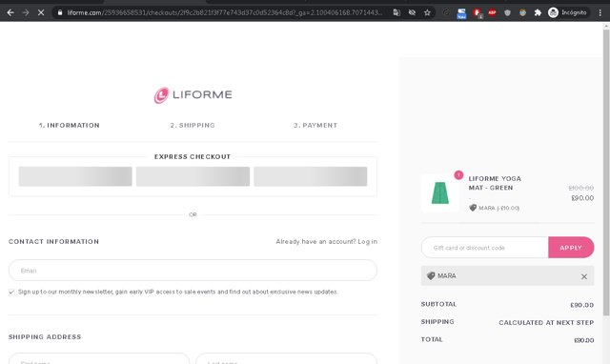
Task: Click the padlock site security icon
Action: 60,12
